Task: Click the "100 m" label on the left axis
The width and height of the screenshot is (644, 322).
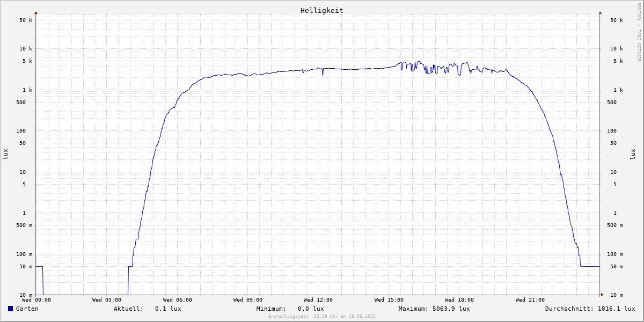Action: [24, 254]
